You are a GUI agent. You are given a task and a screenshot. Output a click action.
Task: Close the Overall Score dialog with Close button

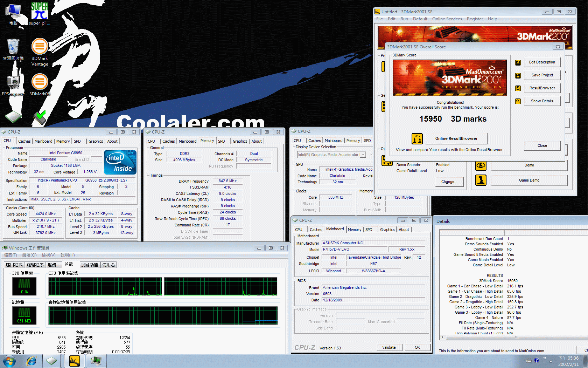[542, 146]
